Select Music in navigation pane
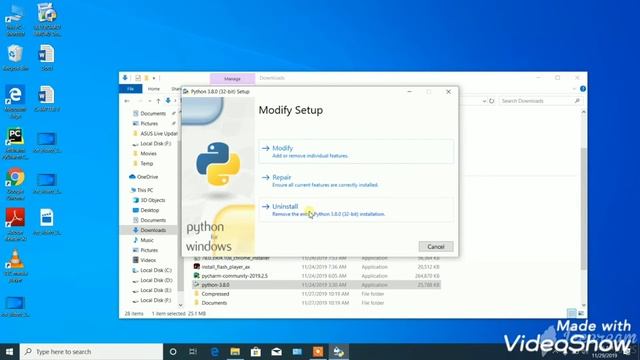 tap(147, 240)
